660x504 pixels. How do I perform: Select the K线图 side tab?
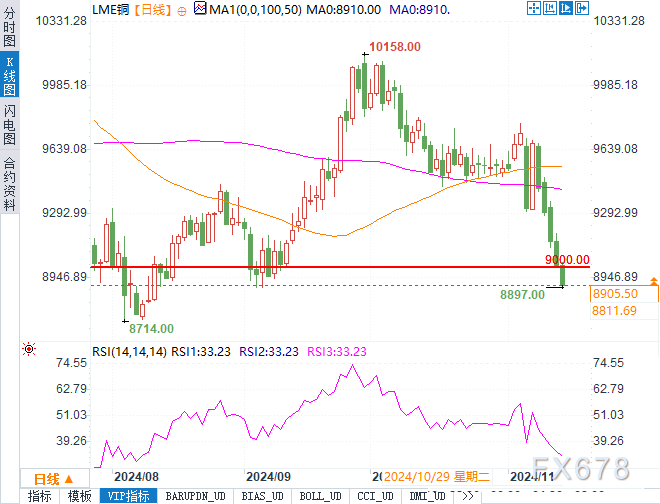(9, 75)
